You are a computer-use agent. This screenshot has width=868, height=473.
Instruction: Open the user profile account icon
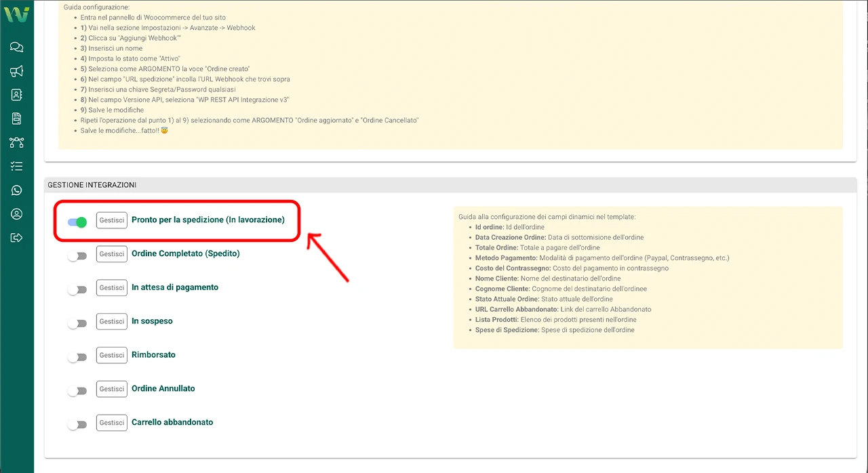pyautogui.click(x=17, y=214)
